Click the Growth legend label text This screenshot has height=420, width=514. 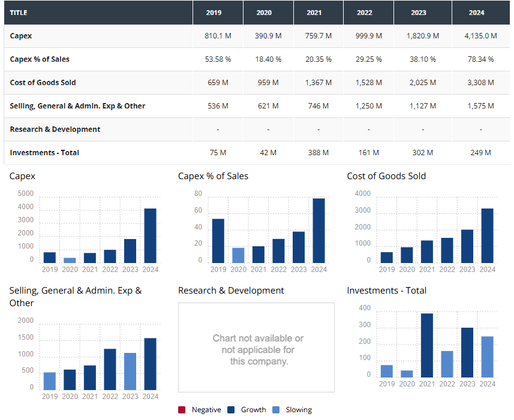(x=253, y=410)
